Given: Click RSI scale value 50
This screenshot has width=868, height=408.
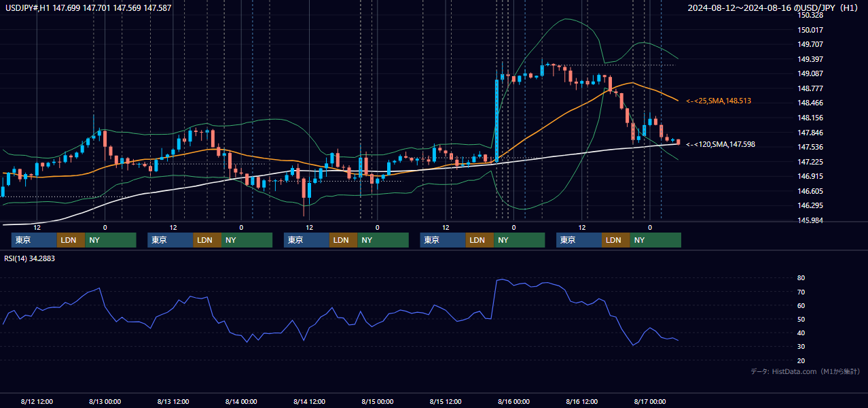Looking at the screenshot, I should coord(801,319).
